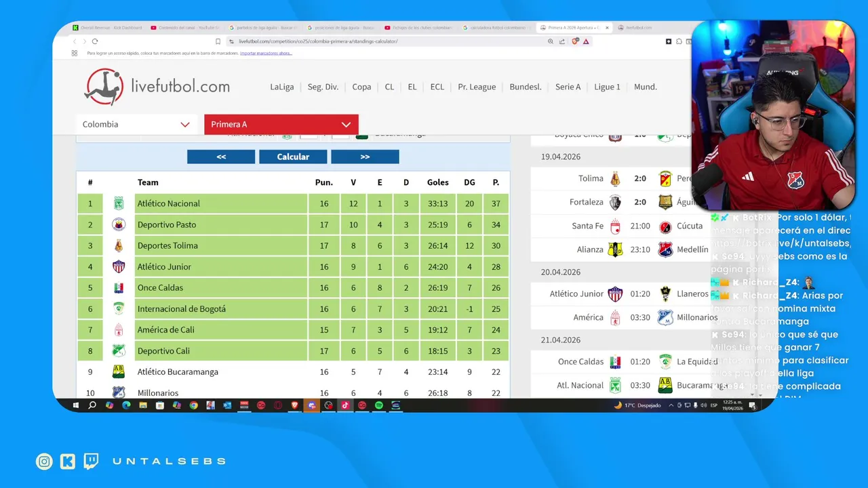Expand the Primera A competition dropdown
868x488 pixels.
click(x=281, y=124)
